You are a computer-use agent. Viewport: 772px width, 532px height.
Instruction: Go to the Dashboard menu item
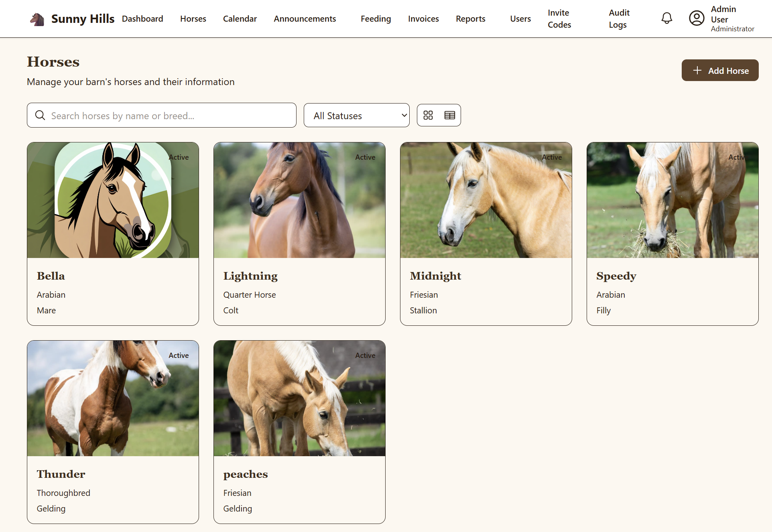pyautogui.click(x=142, y=19)
